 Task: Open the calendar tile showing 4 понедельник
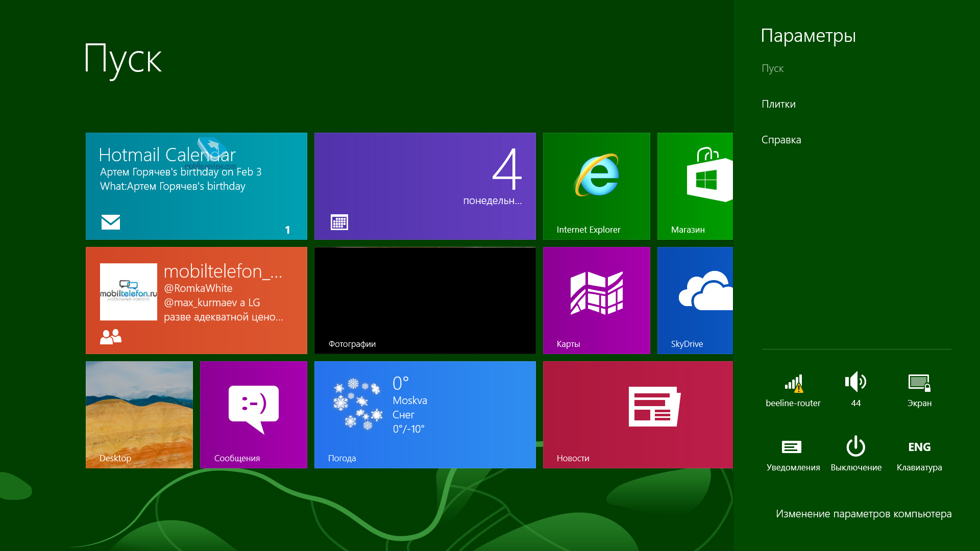(x=425, y=186)
